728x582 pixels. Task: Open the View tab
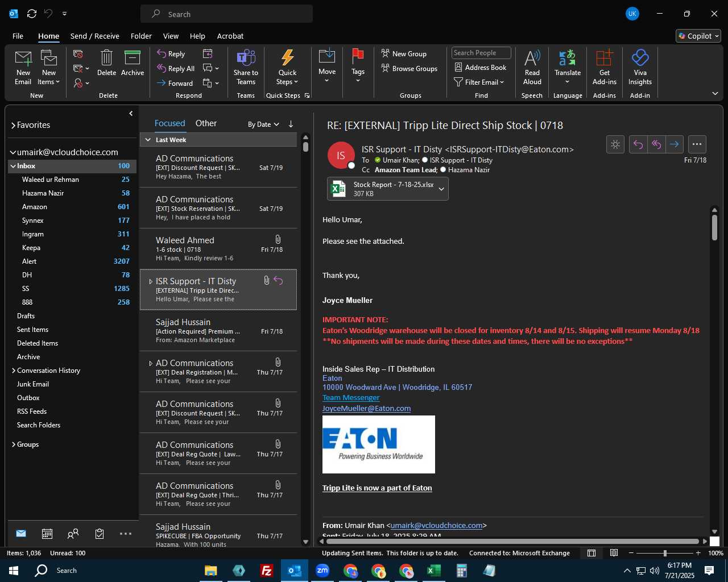(171, 36)
